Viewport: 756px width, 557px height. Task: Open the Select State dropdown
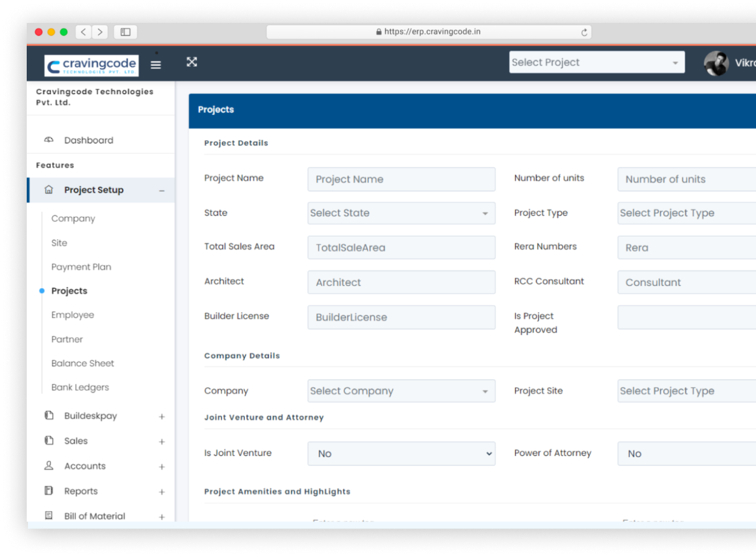[401, 213]
